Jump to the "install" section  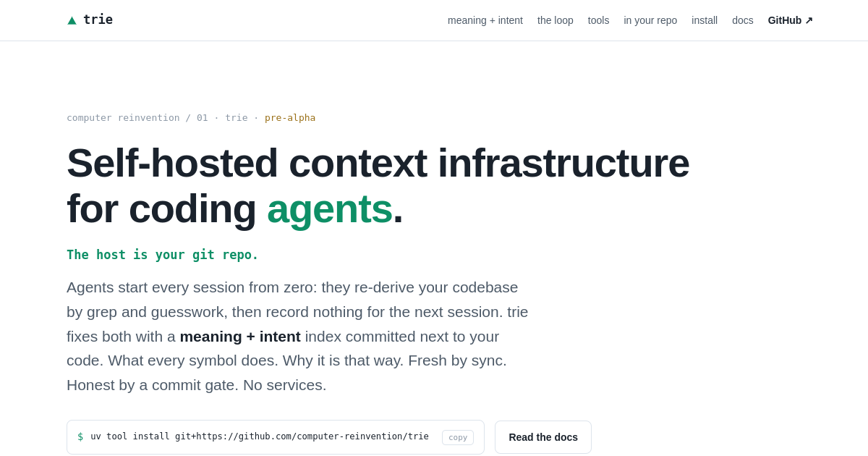point(705,20)
